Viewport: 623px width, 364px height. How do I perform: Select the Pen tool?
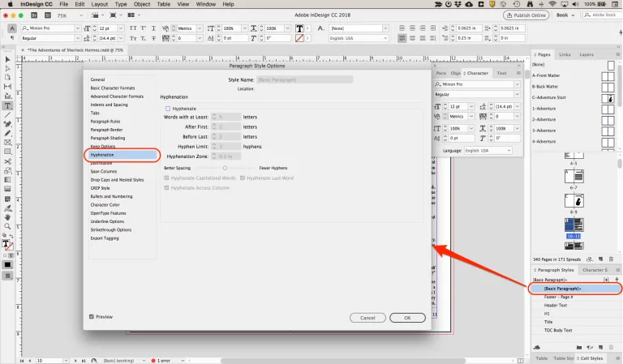click(7, 124)
